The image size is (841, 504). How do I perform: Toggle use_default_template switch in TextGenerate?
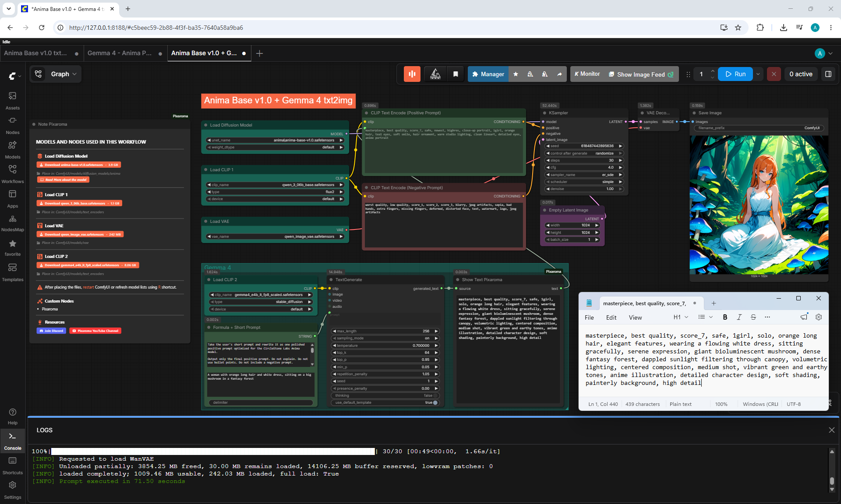pyautogui.click(x=435, y=402)
